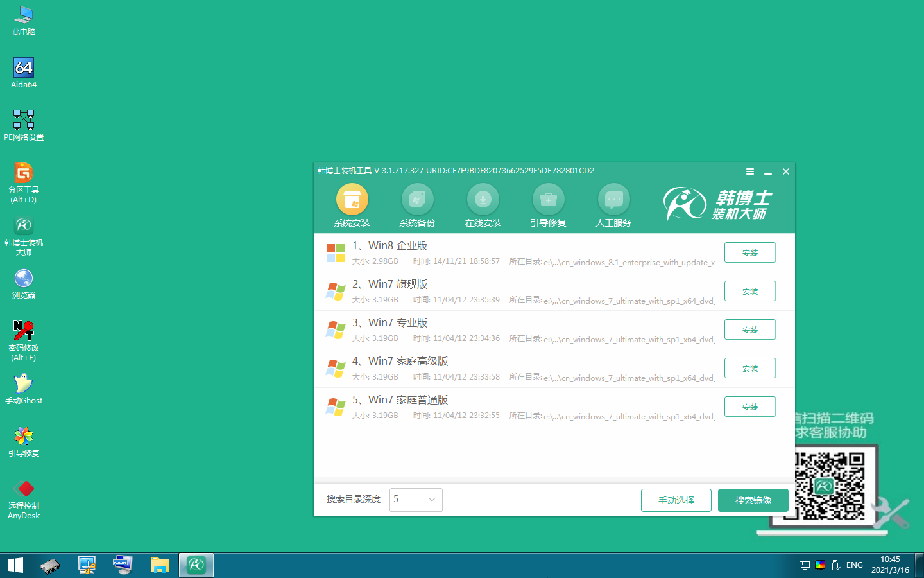Open the Windows Start button
This screenshot has height=578, width=924.
click(x=15, y=565)
